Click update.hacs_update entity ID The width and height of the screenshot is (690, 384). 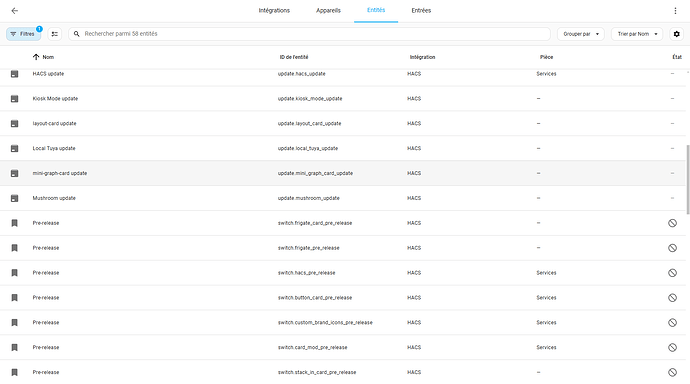tap(301, 74)
